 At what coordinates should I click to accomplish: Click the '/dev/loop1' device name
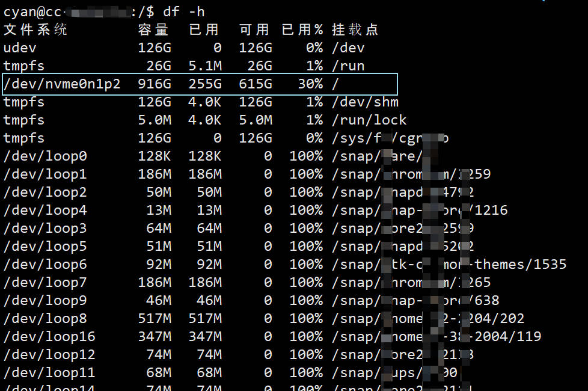point(45,174)
